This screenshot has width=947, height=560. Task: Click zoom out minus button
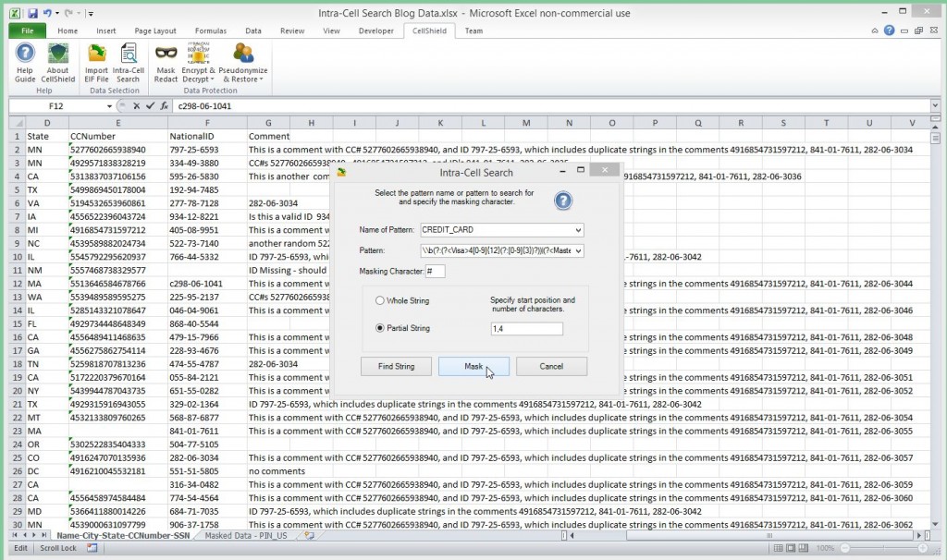click(x=845, y=548)
